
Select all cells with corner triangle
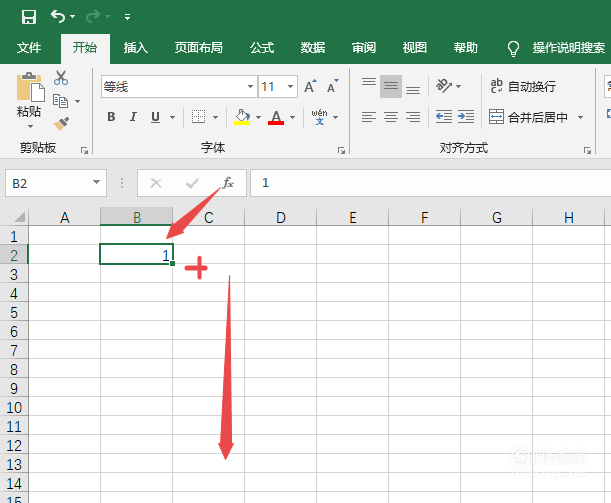click(19, 217)
